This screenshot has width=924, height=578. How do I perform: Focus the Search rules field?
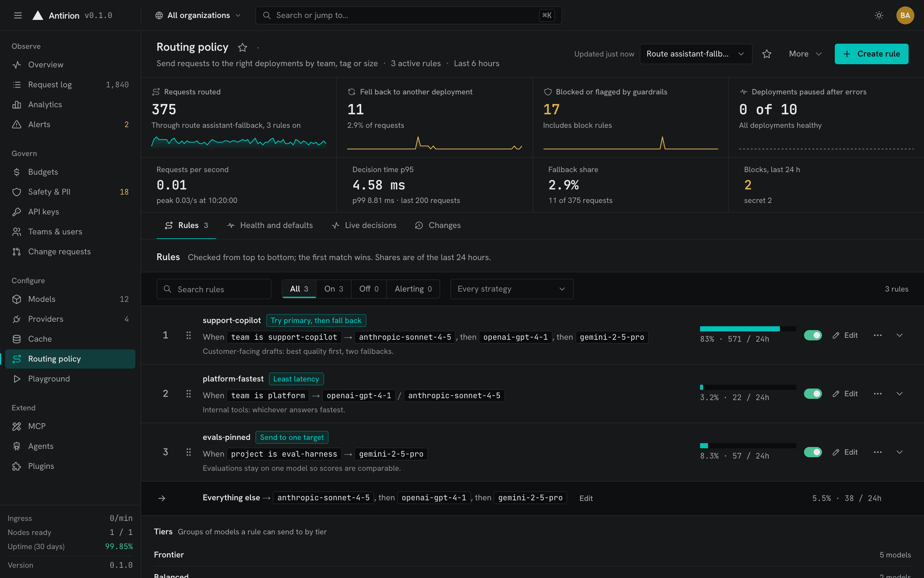[x=213, y=289]
